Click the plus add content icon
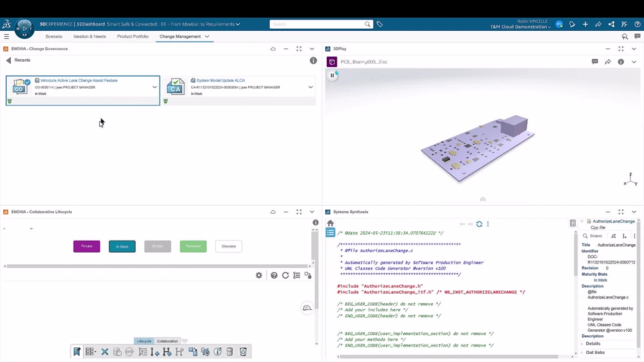Viewport: 644px width, 362px height. click(585, 24)
